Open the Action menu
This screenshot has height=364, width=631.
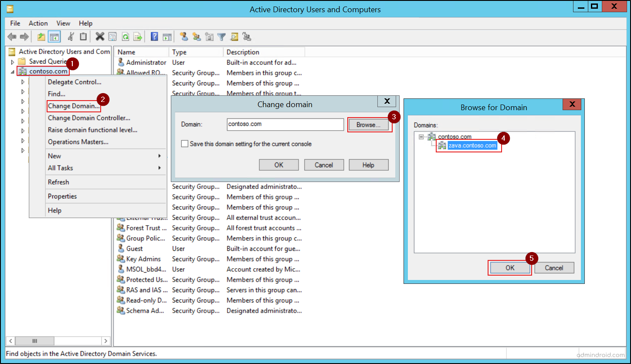tap(38, 23)
